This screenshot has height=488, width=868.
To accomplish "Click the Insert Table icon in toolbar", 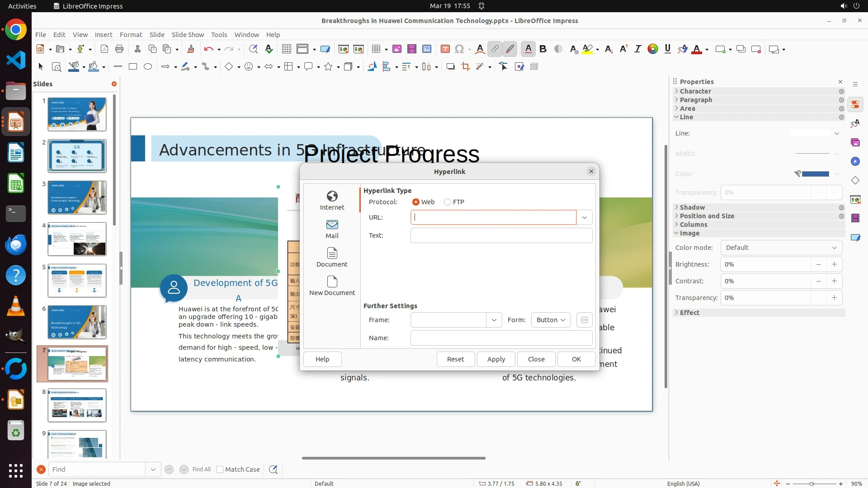I will (376, 49).
